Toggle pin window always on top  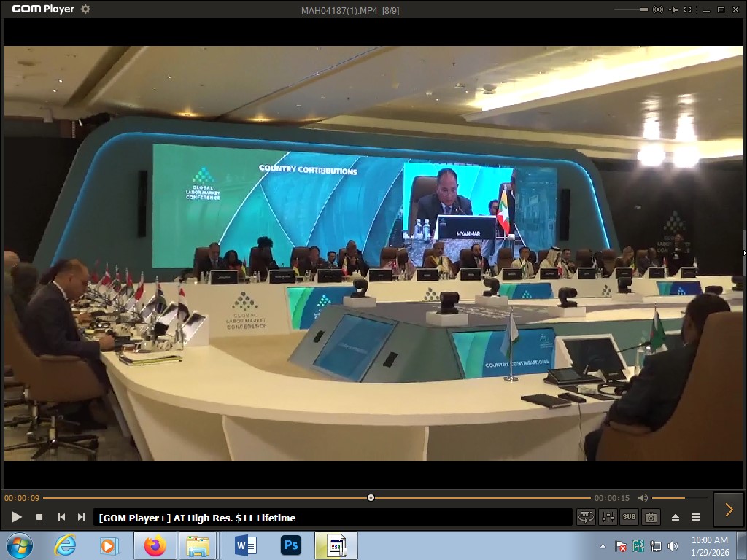673,9
